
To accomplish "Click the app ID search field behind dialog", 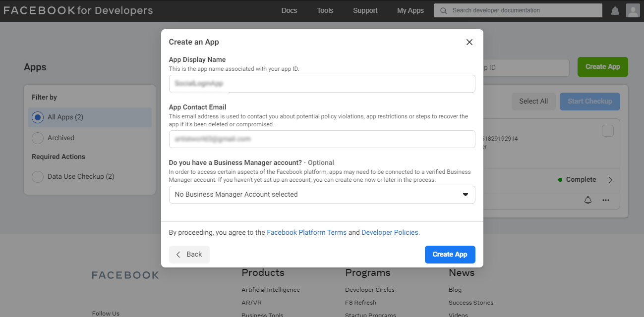I will [526, 68].
